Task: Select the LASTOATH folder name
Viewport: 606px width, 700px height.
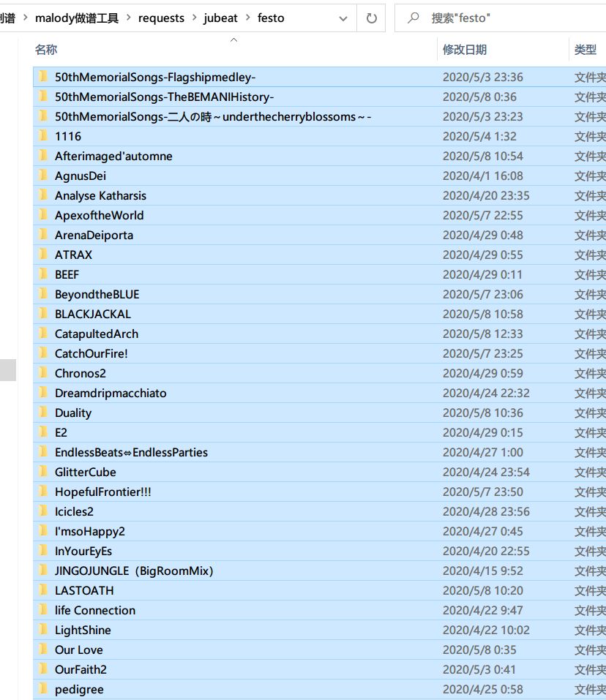Action: point(84,590)
